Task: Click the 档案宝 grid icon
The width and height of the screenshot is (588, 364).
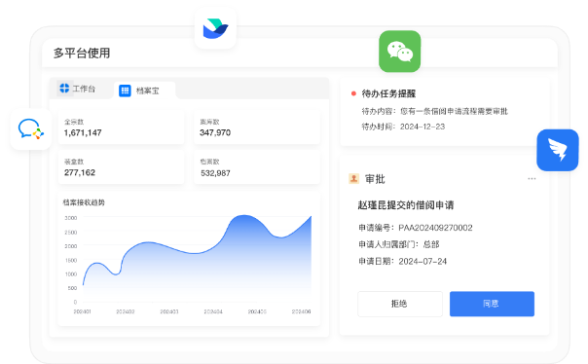Action: (x=125, y=91)
